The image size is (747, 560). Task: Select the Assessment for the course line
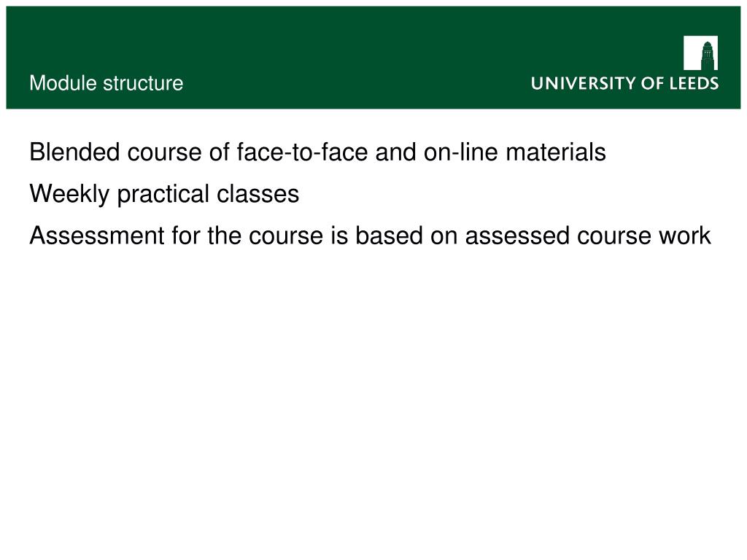click(x=370, y=236)
